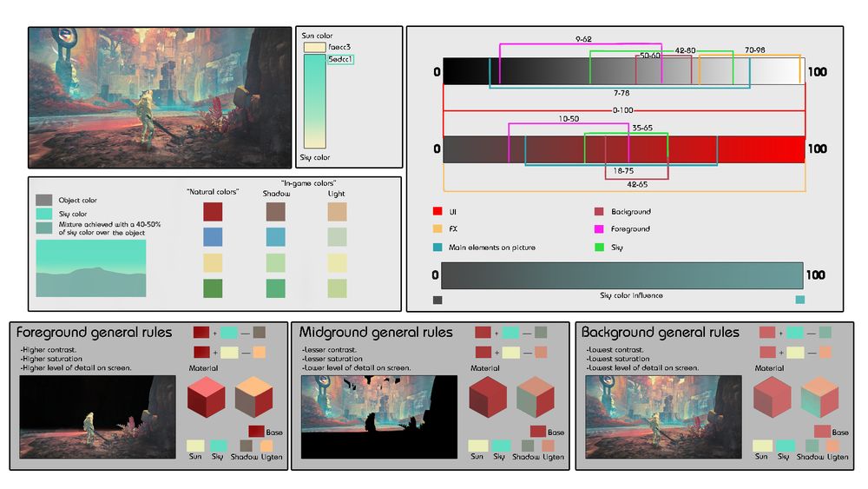Click the tall Sky color gradient bar
The image size is (868, 489).
[x=314, y=102]
